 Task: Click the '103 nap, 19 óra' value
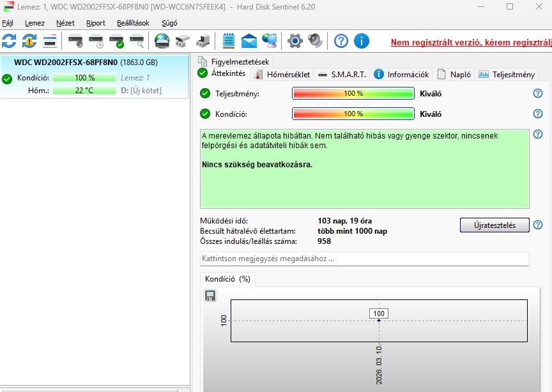pyautogui.click(x=344, y=221)
